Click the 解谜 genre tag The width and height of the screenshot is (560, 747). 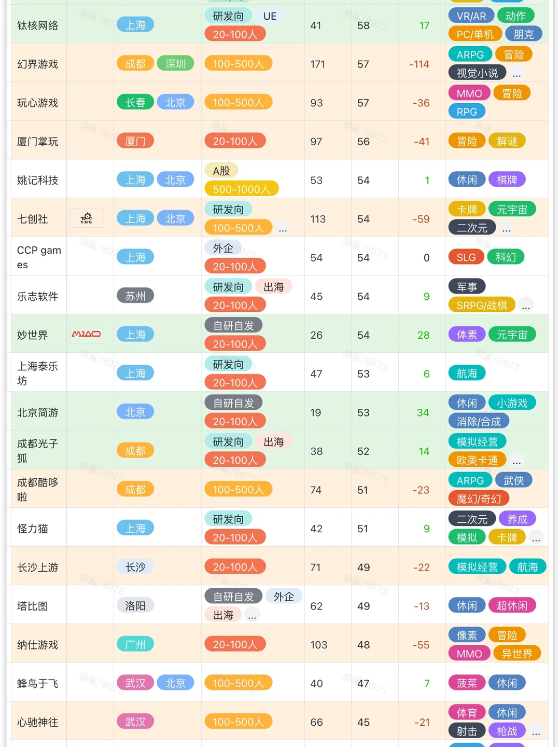click(507, 141)
